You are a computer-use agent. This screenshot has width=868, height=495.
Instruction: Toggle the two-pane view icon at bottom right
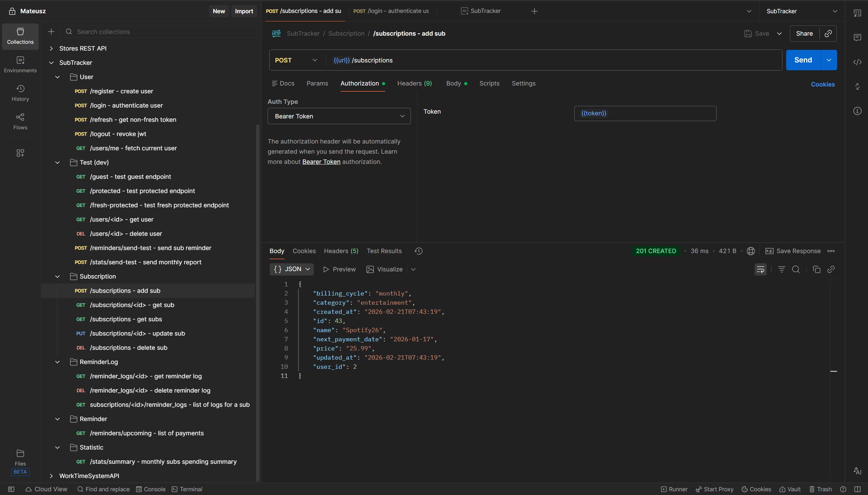click(x=857, y=489)
